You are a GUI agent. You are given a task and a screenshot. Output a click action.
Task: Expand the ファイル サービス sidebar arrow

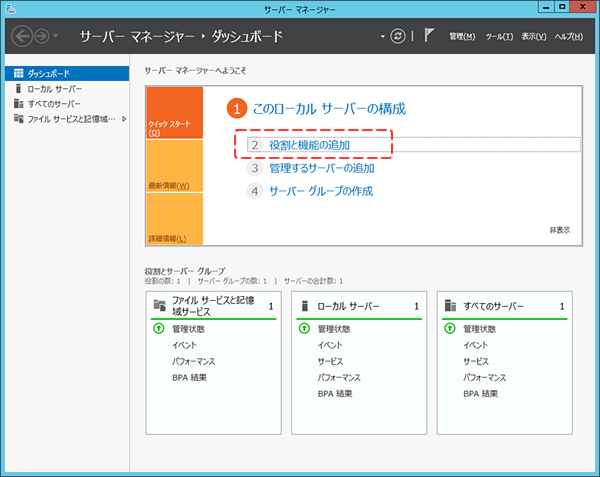point(124,119)
